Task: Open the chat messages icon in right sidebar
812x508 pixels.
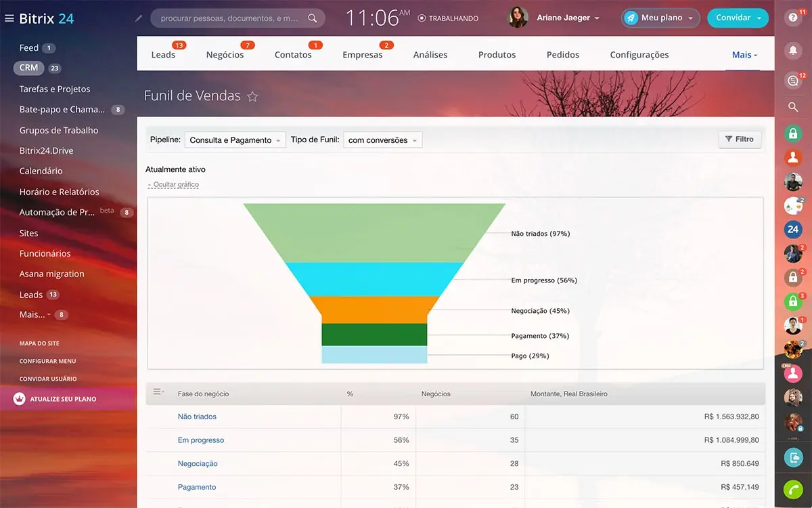Action: click(792, 81)
